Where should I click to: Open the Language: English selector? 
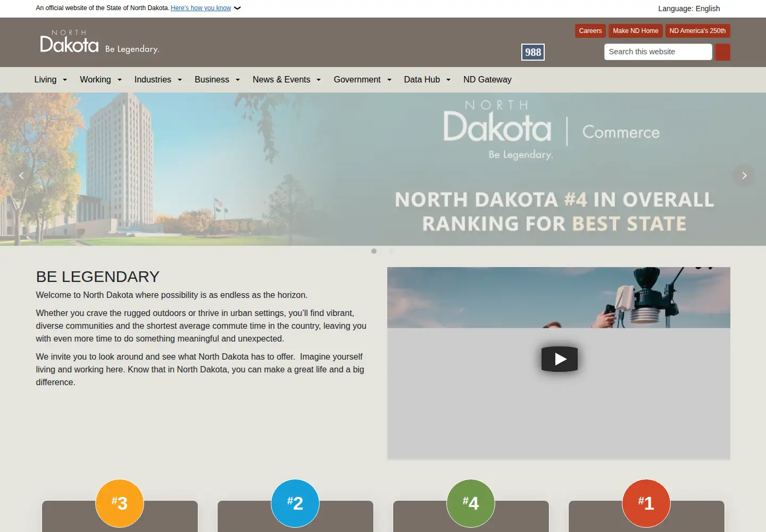tap(689, 9)
